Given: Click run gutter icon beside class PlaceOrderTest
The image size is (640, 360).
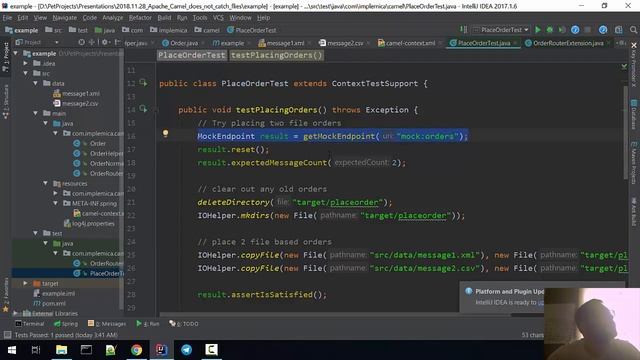Looking at the screenshot, I should pyautogui.click(x=143, y=83).
